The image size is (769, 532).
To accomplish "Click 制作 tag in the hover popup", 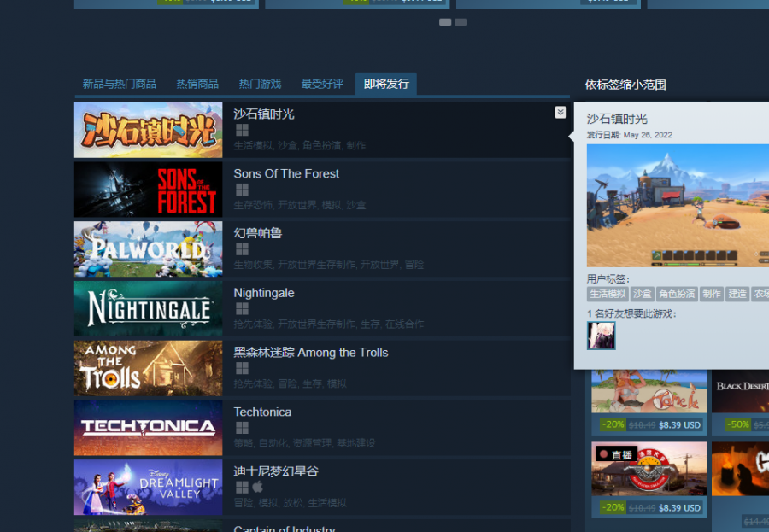I will [712, 294].
